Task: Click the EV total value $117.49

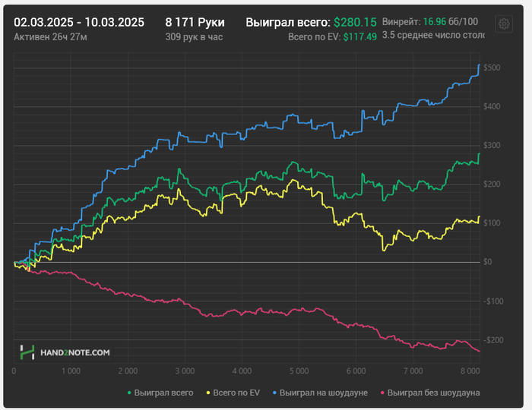Action: pyautogui.click(x=359, y=36)
